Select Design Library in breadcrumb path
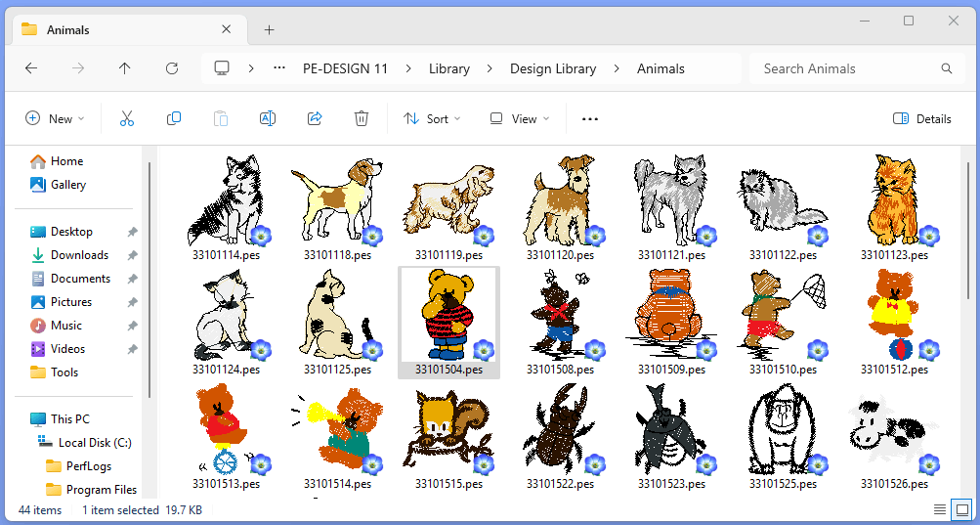The height and width of the screenshot is (525, 980). tap(553, 68)
